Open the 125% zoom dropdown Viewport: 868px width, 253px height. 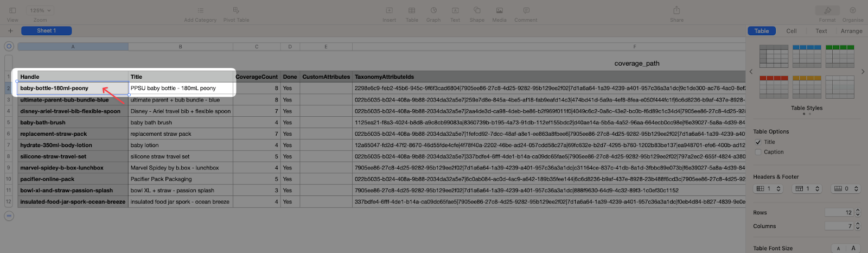click(x=41, y=10)
